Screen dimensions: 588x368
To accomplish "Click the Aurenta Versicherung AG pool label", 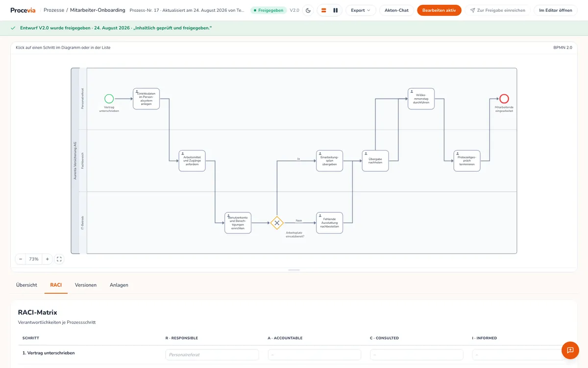I will [75, 160].
